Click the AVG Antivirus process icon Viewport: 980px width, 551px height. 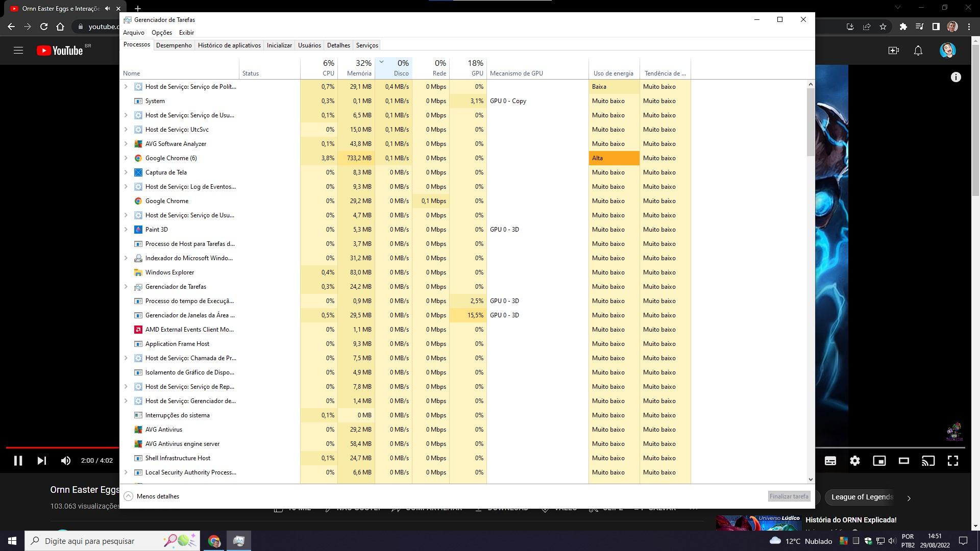click(138, 430)
